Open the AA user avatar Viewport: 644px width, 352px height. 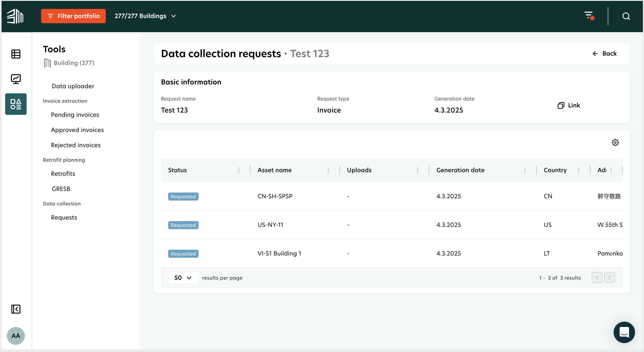tap(16, 336)
